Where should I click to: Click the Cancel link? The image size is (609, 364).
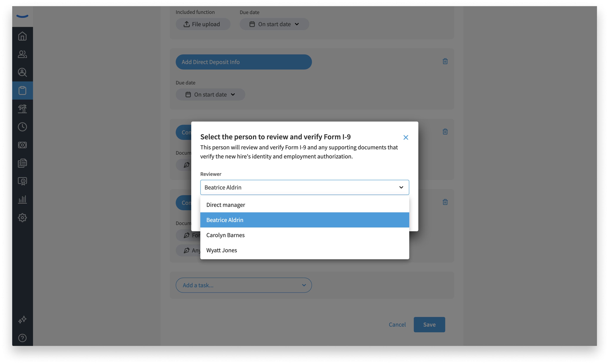397,325
